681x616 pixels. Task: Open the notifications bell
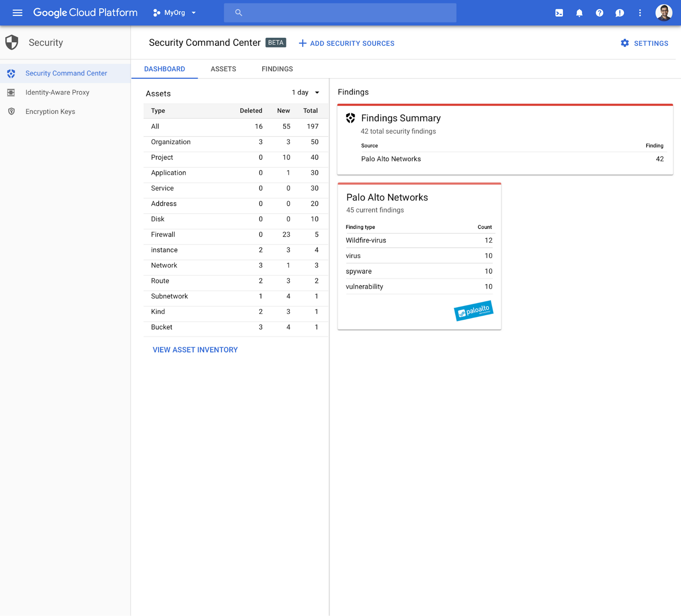point(579,13)
